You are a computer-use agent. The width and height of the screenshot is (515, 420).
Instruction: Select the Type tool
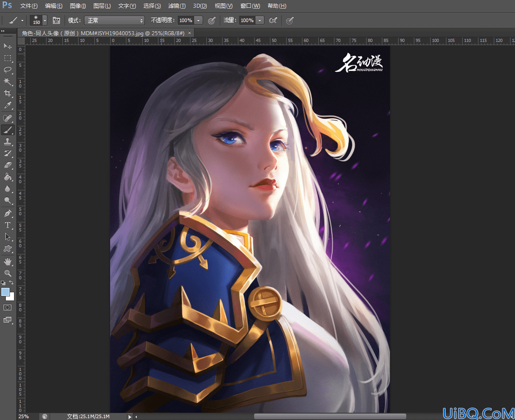click(8, 225)
